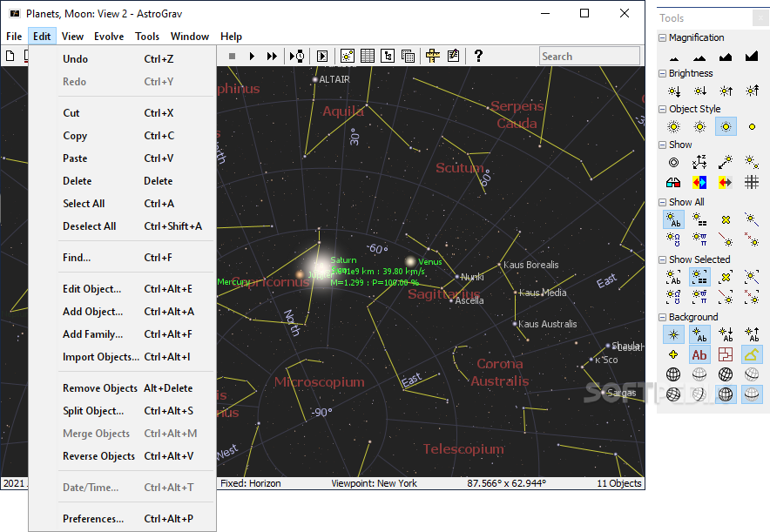The width and height of the screenshot is (770, 532).
Task: Click the red-blue arrows Show icon
Action: (699, 183)
